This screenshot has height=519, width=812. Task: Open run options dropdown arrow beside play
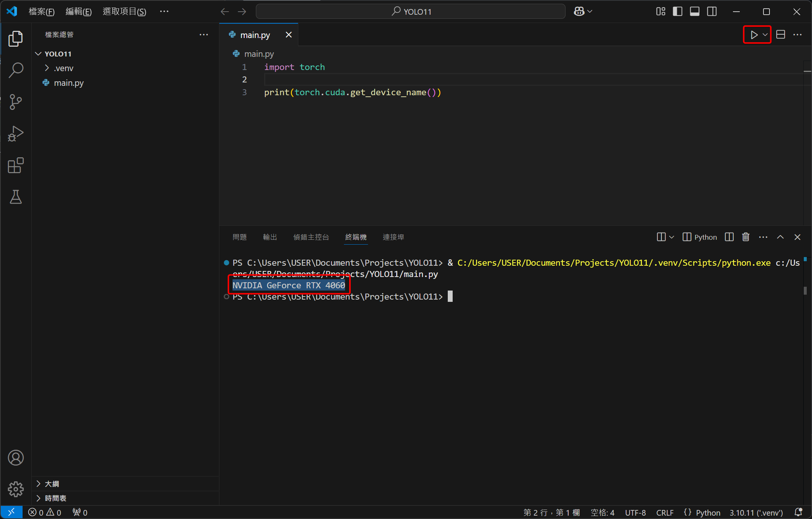765,35
